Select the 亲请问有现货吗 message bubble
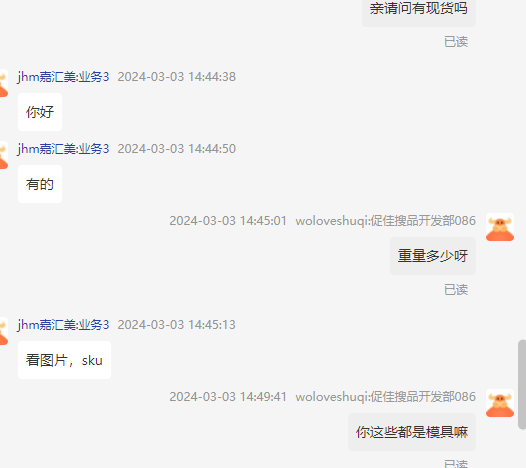The width and height of the screenshot is (526, 468). click(419, 10)
